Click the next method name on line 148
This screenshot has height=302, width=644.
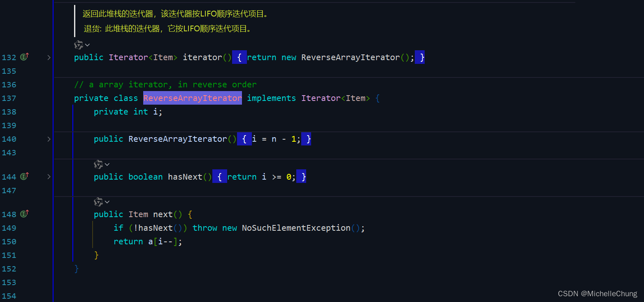coord(163,214)
